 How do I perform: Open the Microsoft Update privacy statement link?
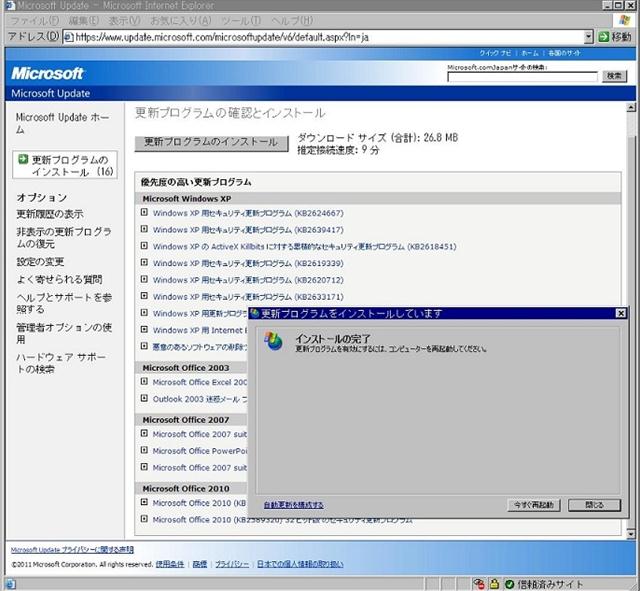click(72, 550)
